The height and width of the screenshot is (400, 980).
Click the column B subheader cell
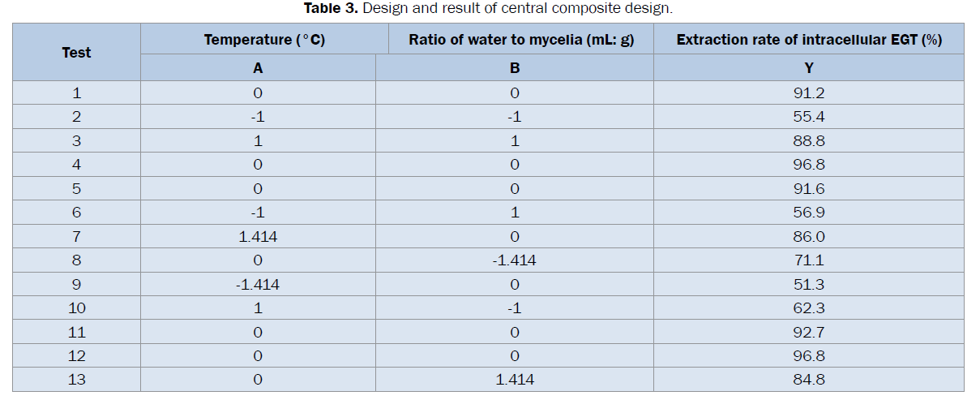click(515, 68)
